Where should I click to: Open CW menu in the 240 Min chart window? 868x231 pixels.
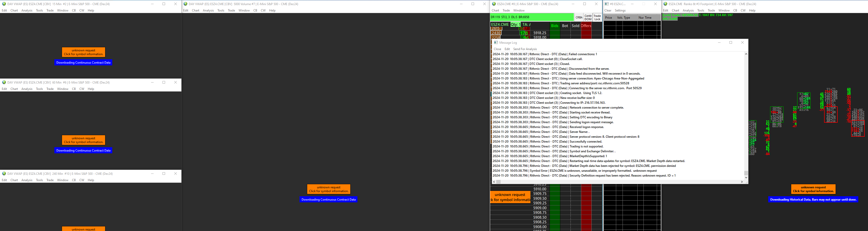[82, 180]
